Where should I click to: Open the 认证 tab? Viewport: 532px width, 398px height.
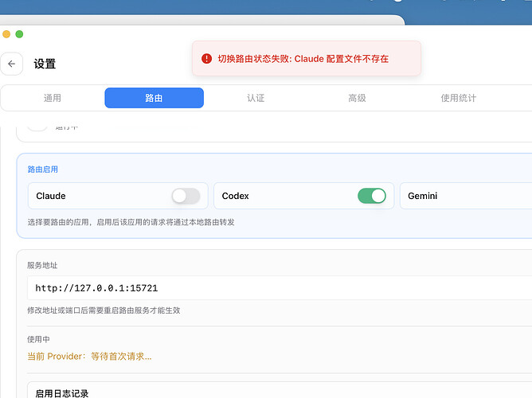[256, 98]
